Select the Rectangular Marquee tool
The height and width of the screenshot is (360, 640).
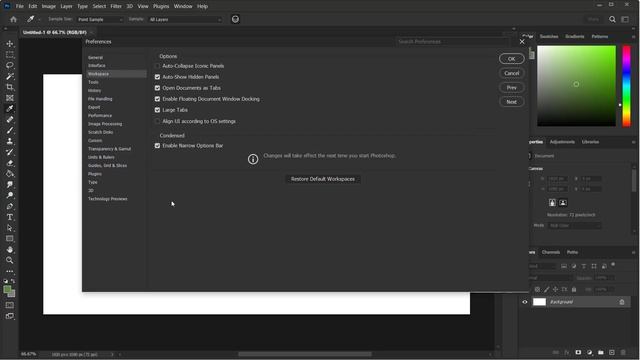10,55
